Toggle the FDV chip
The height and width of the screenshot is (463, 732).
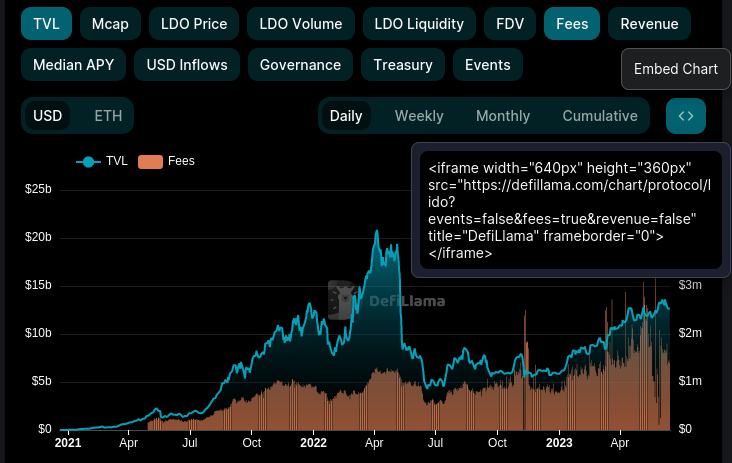coord(510,24)
